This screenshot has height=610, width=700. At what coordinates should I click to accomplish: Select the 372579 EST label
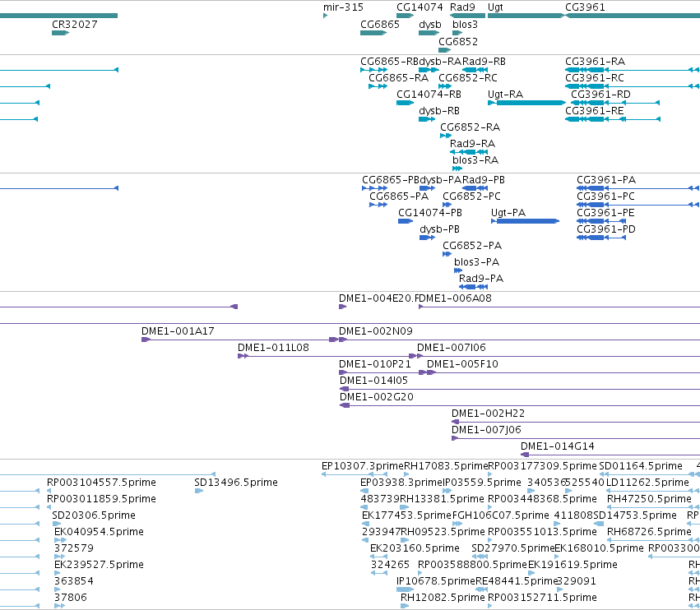point(74,548)
